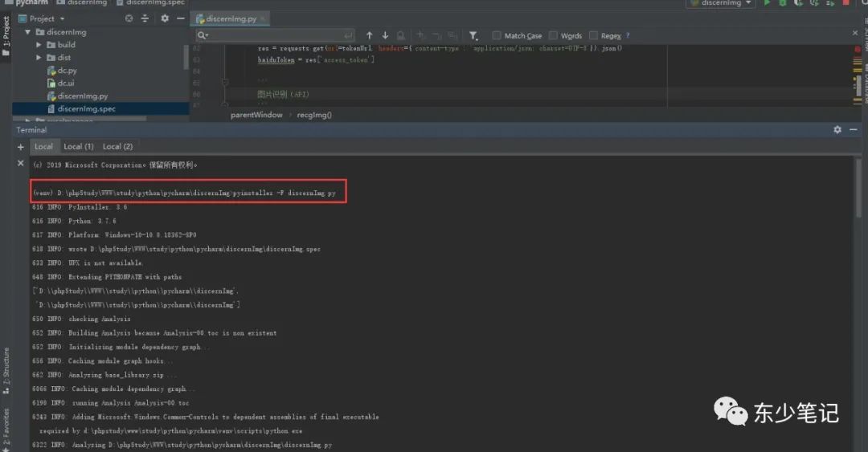This screenshot has width=868, height=452.
Task: Select dc.ui in Project tree
Action: (65, 83)
